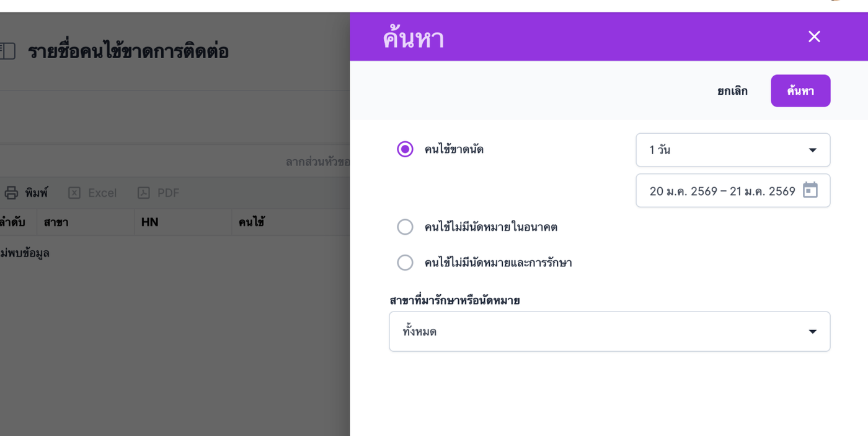The height and width of the screenshot is (436, 868).
Task: Click the Excel export label
Action: pos(102,193)
